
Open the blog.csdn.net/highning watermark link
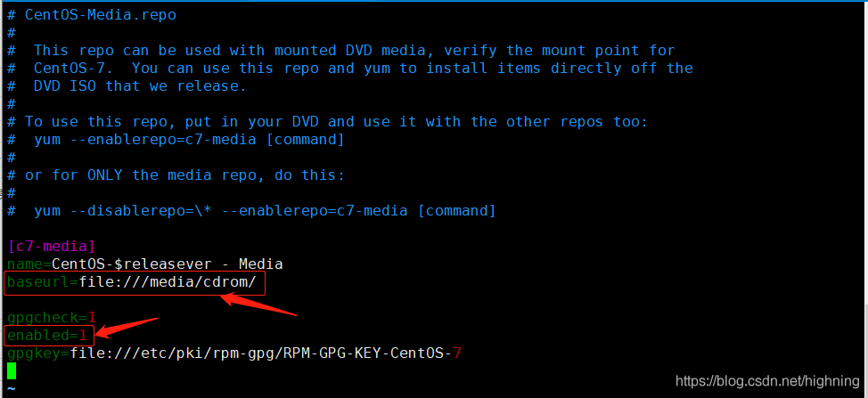point(768,381)
